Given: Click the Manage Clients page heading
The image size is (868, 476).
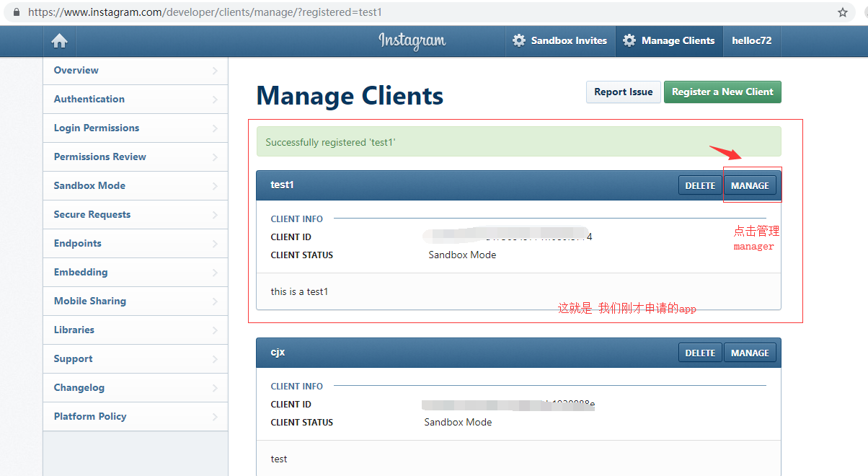Looking at the screenshot, I should (x=350, y=96).
